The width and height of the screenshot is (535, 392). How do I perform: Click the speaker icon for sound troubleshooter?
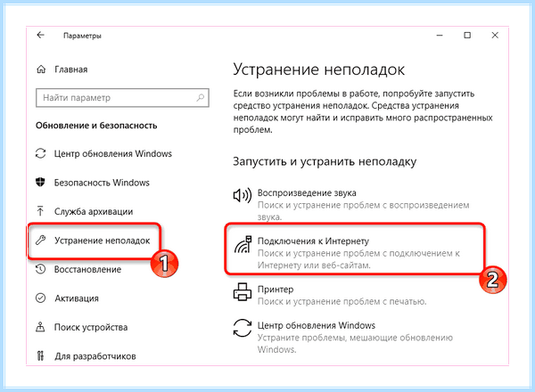point(243,196)
